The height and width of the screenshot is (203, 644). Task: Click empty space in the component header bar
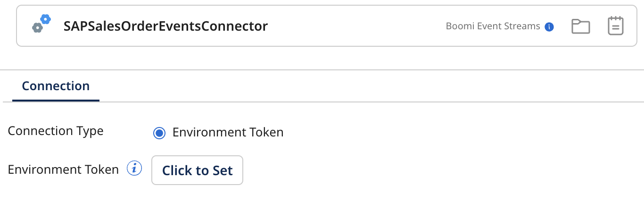(354, 26)
